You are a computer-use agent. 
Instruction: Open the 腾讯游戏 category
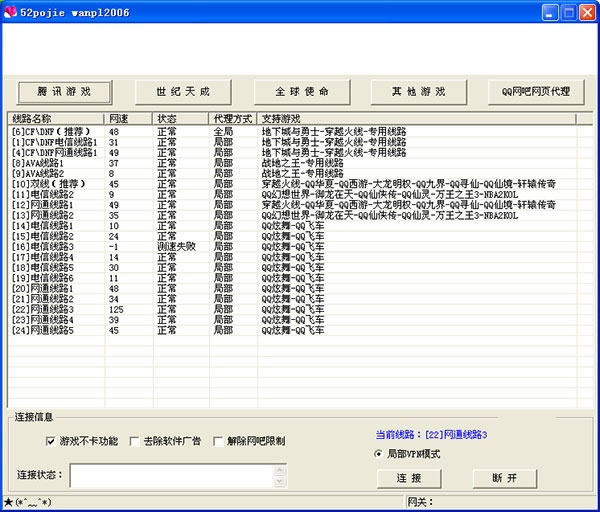(64, 92)
